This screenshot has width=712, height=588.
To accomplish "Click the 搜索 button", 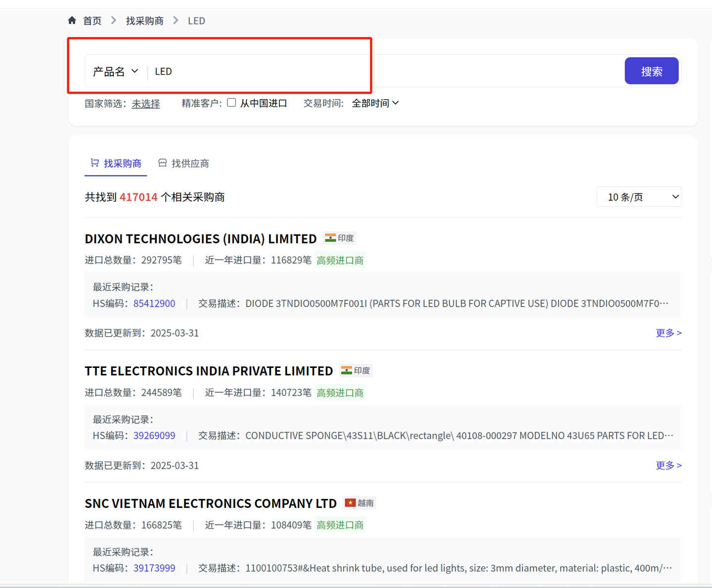I will [x=651, y=71].
